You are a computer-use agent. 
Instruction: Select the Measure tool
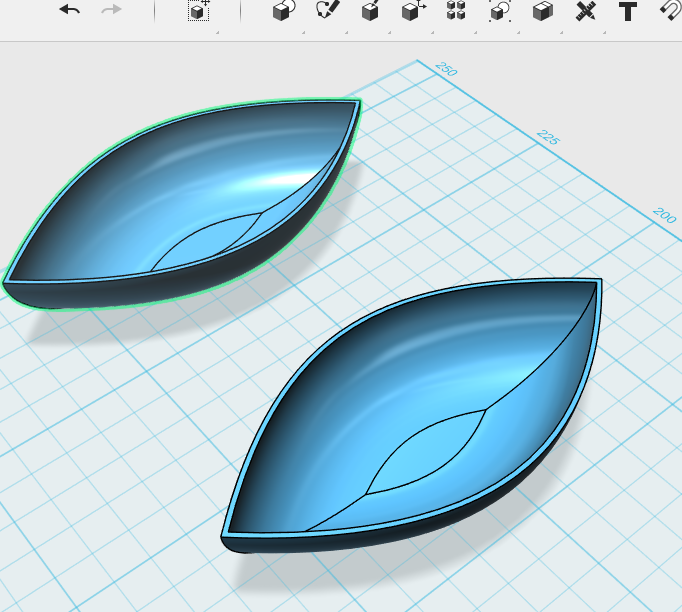[x=585, y=10]
